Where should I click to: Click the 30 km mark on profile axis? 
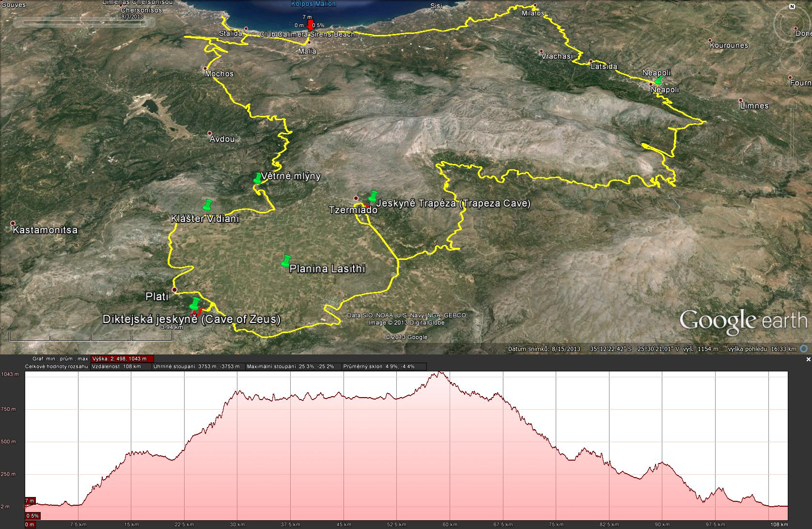click(237, 525)
